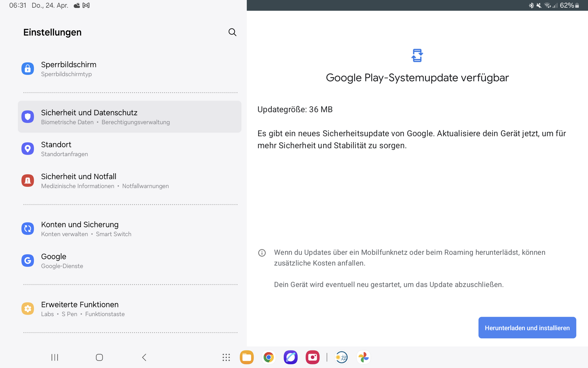Tap the search magnifier in Einstellungen
The width and height of the screenshot is (588, 368).
pyautogui.click(x=232, y=32)
